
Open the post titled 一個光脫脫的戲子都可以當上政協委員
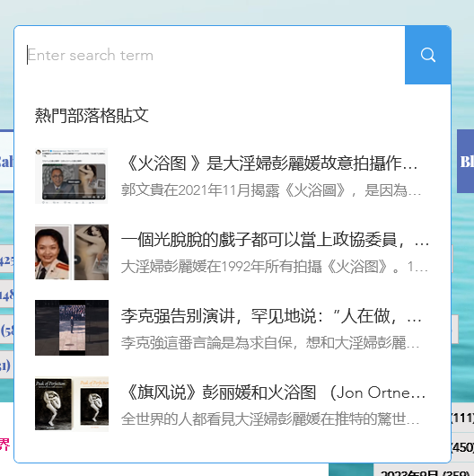click(x=275, y=240)
